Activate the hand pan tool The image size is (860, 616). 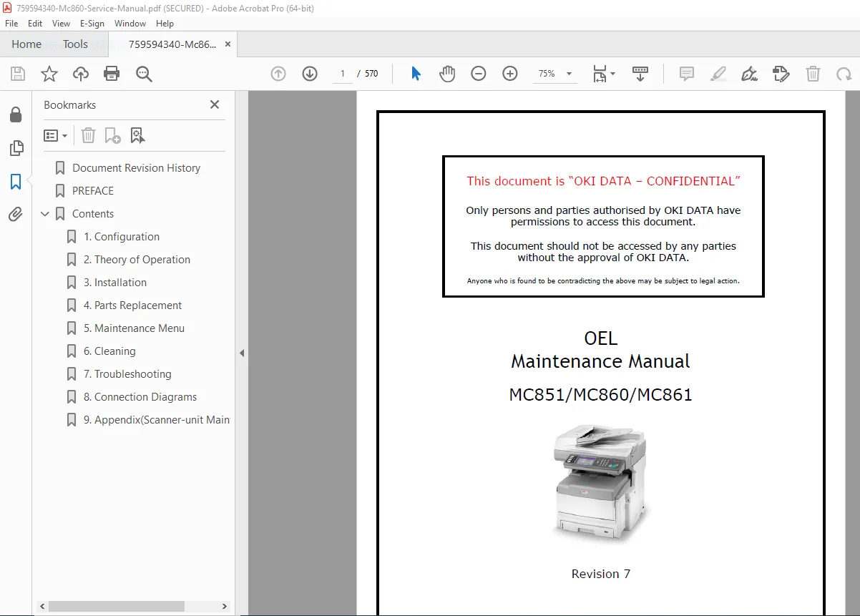447,74
